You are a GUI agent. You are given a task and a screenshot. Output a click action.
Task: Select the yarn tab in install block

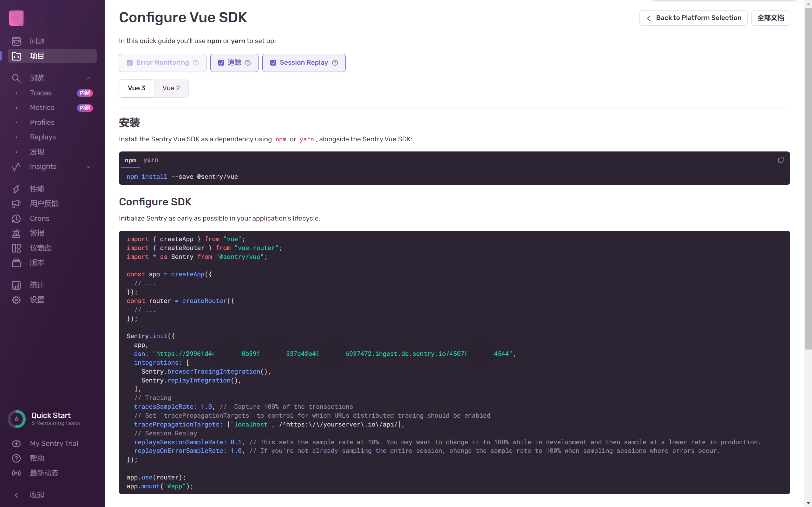tap(151, 160)
